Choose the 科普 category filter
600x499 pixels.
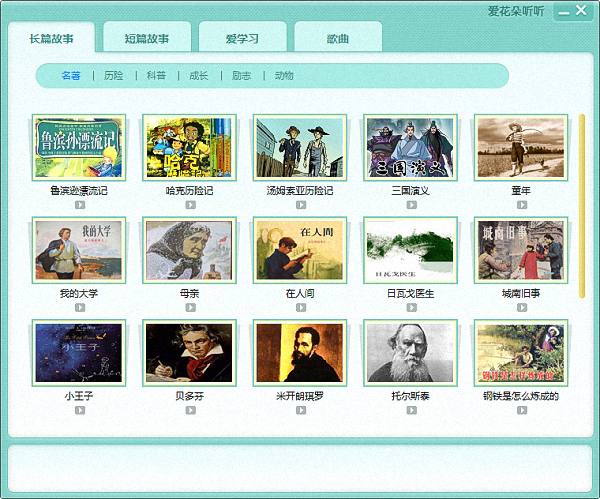156,76
